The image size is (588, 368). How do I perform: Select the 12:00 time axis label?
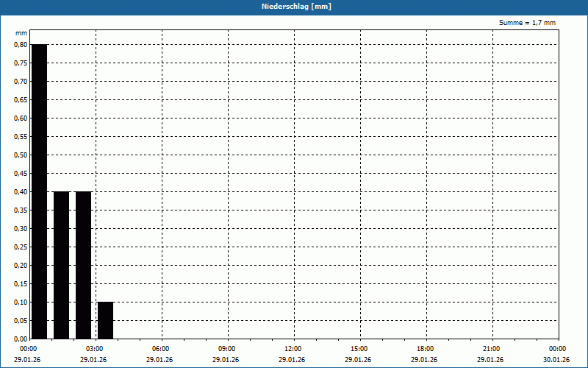point(293,349)
